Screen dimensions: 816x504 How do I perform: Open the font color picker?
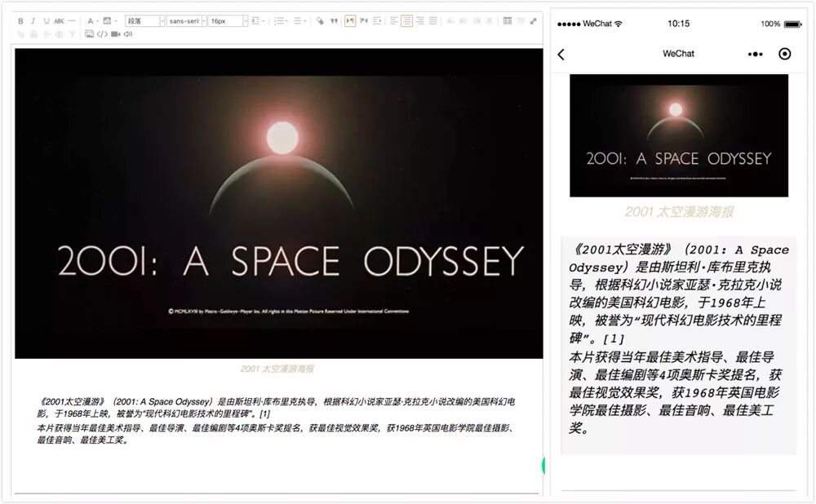pos(92,21)
